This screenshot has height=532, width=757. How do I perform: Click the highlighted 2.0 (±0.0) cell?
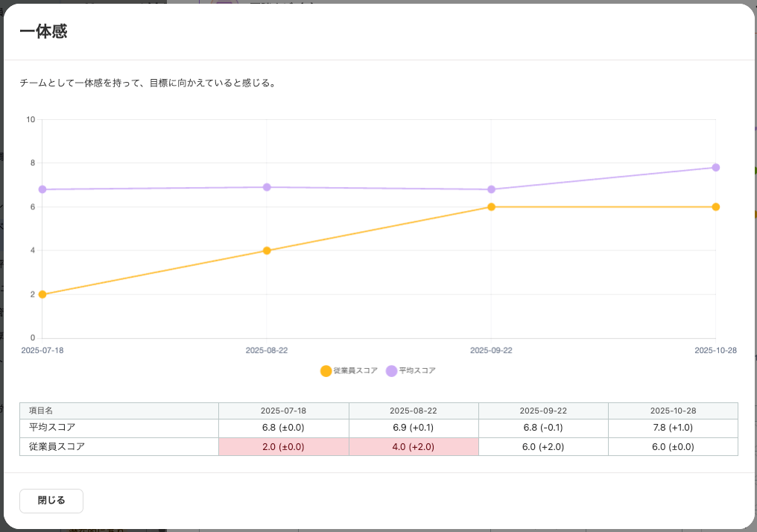[x=283, y=446]
